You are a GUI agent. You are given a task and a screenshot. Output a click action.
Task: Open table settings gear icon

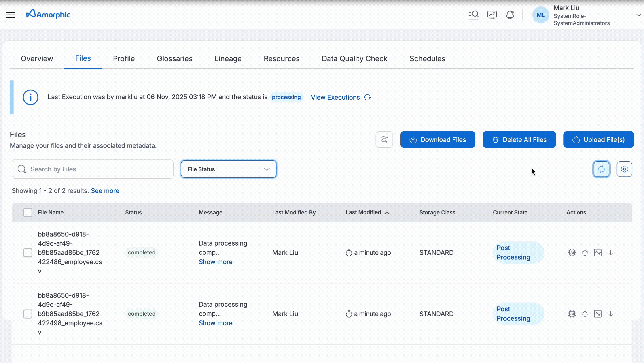(624, 169)
